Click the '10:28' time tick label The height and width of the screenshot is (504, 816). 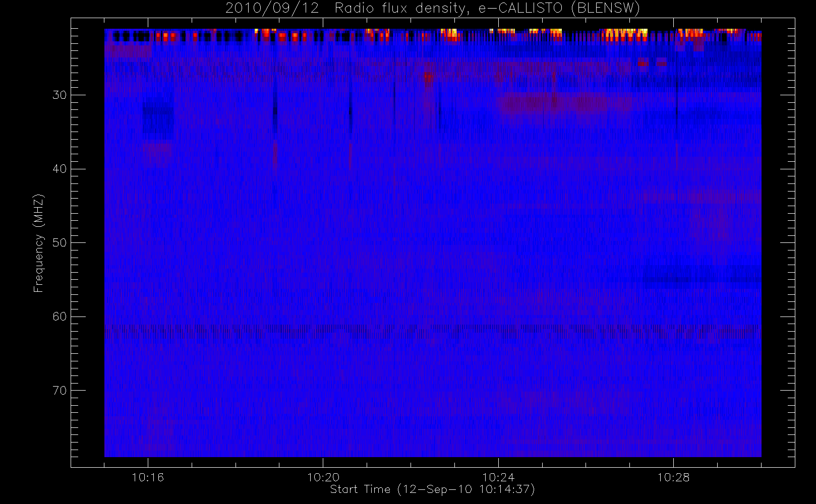point(673,477)
